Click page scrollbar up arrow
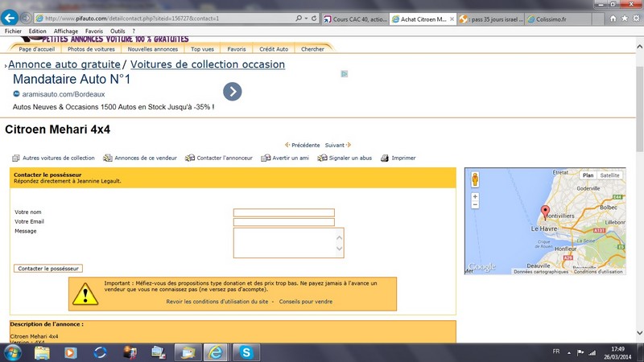 point(639,46)
